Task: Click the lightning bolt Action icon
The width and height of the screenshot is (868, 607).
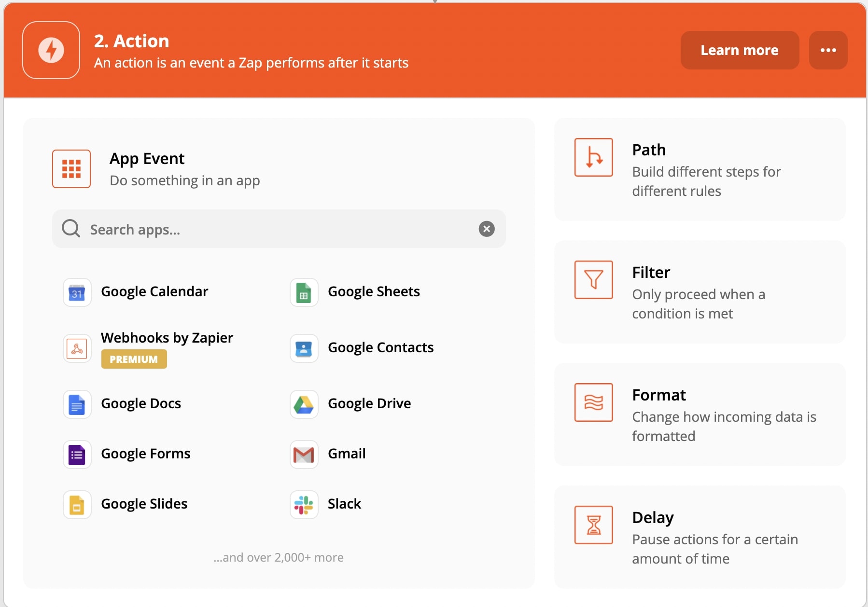Action: coord(51,50)
